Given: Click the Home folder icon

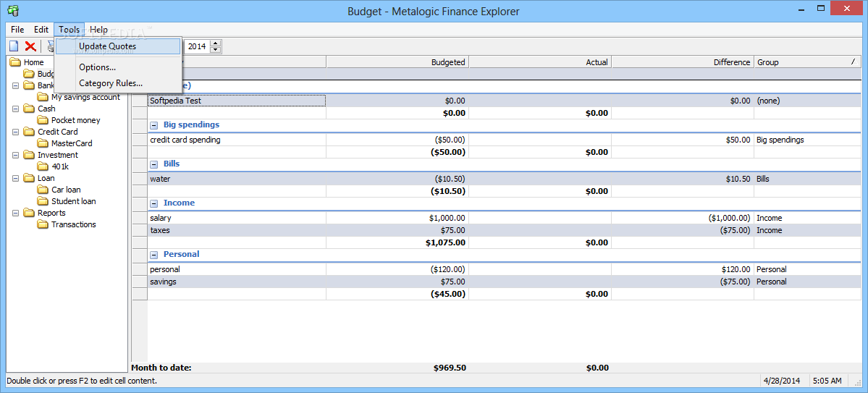Looking at the screenshot, I should [x=15, y=62].
